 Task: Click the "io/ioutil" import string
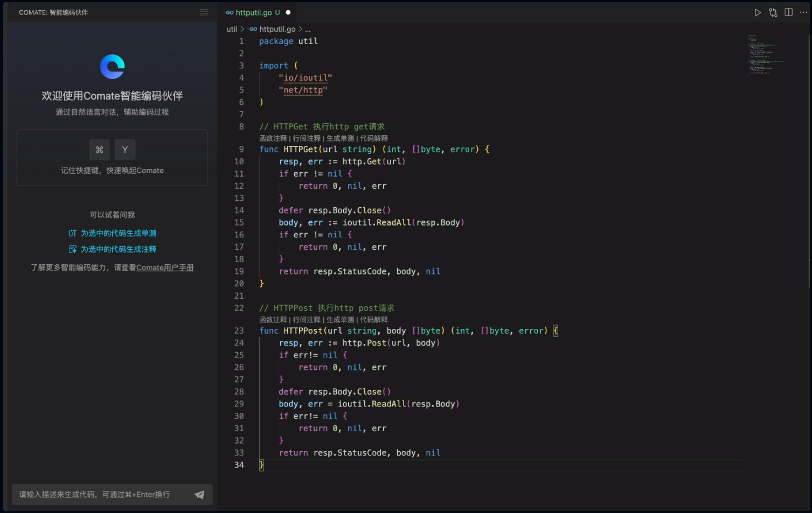[306, 78]
